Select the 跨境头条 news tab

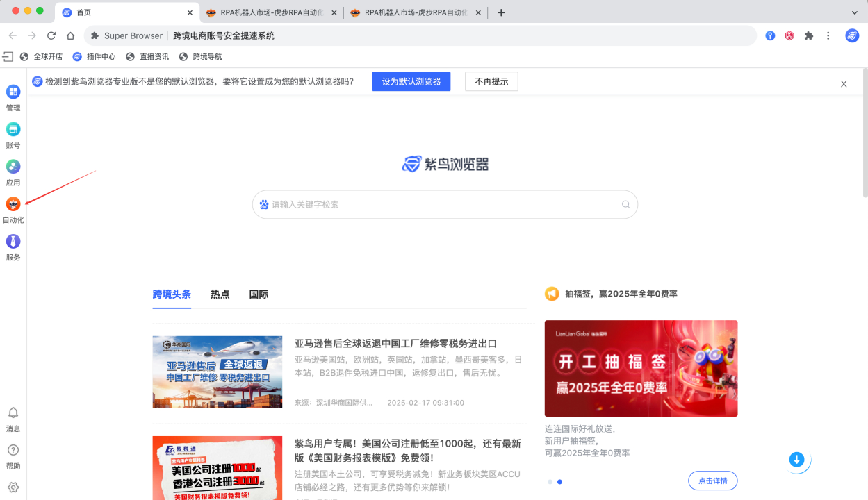pos(172,294)
